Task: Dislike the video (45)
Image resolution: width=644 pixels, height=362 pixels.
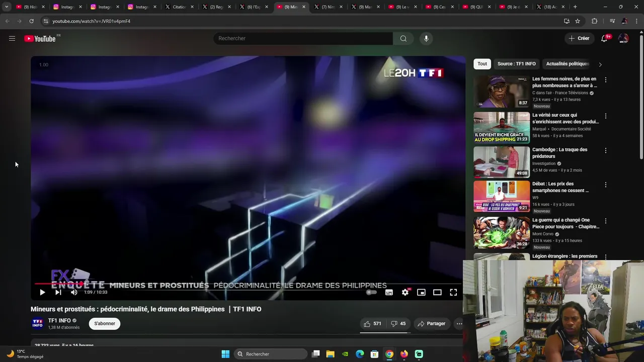Action: (x=398, y=324)
